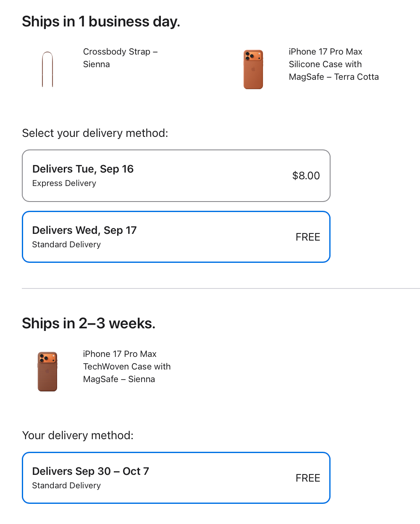The height and width of the screenshot is (524, 420).
Task: Click the "Ships in 2–3 weeks." heading
Action: click(x=89, y=323)
